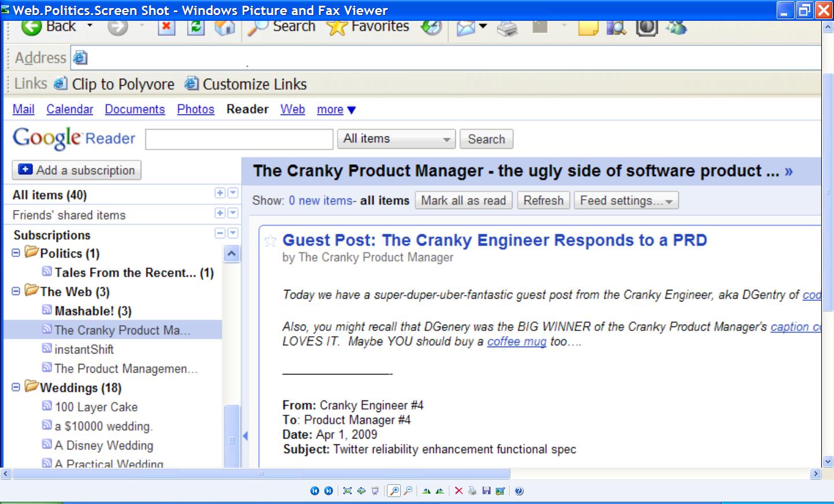Open the Mail link
This screenshot has width=834, height=504.
tap(24, 109)
